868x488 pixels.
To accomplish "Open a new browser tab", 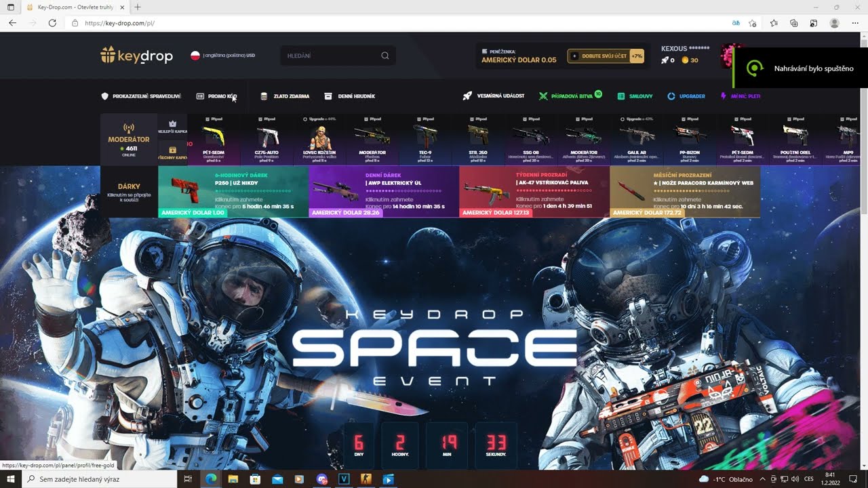I will 138,7.
